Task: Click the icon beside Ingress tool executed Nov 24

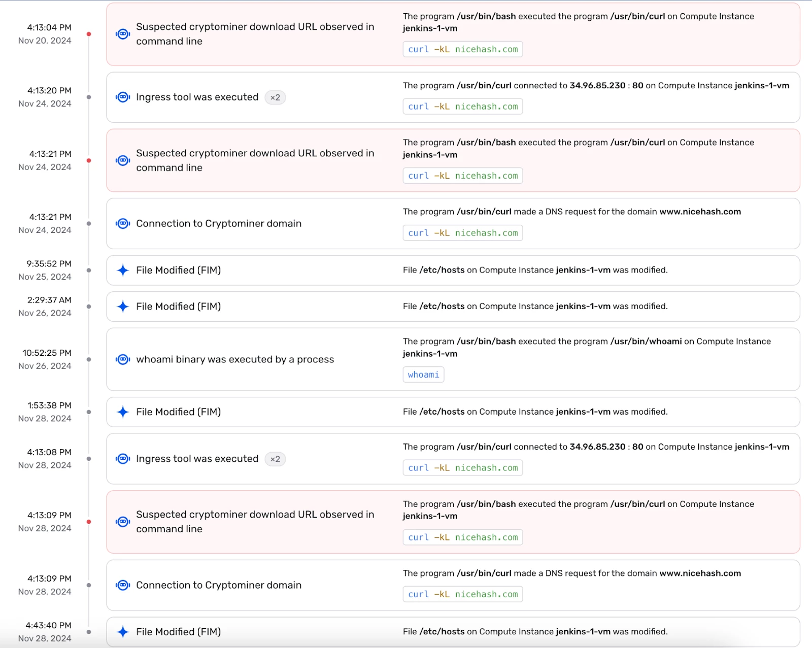Action: tap(123, 97)
